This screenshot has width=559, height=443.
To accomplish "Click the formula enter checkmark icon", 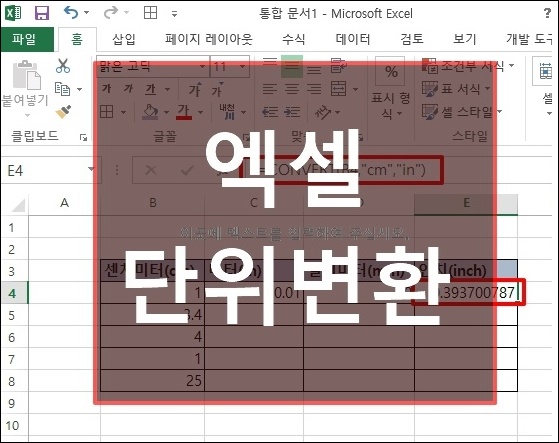I will pos(187,170).
